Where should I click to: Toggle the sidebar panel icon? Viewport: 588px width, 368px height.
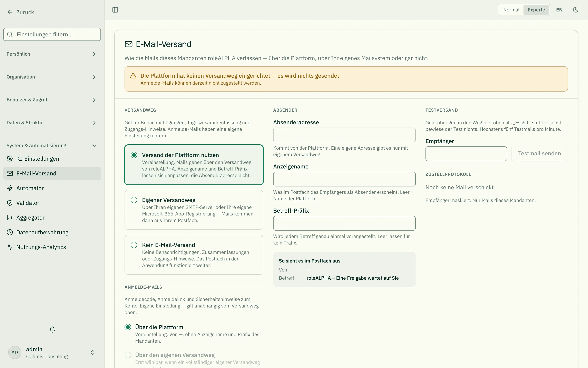point(115,10)
